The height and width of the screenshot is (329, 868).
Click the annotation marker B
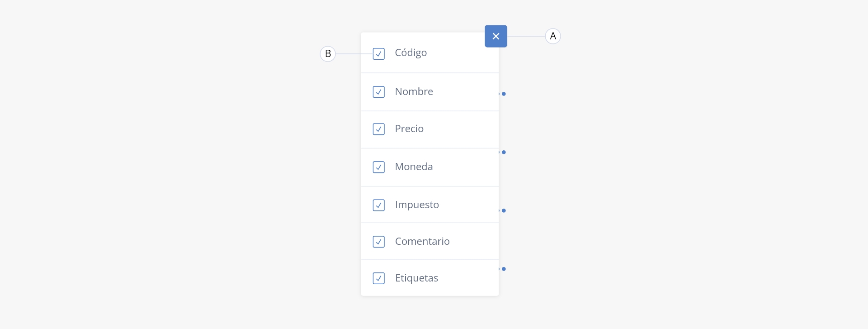(x=328, y=54)
